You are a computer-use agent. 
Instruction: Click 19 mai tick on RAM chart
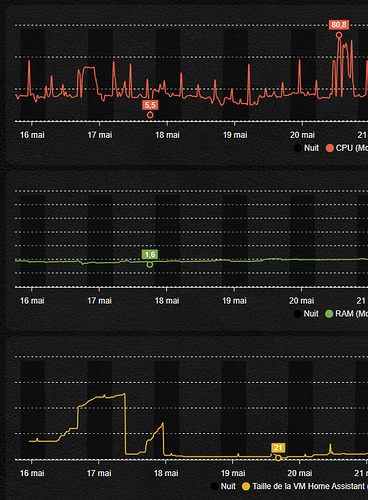pyautogui.click(x=234, y=301)
